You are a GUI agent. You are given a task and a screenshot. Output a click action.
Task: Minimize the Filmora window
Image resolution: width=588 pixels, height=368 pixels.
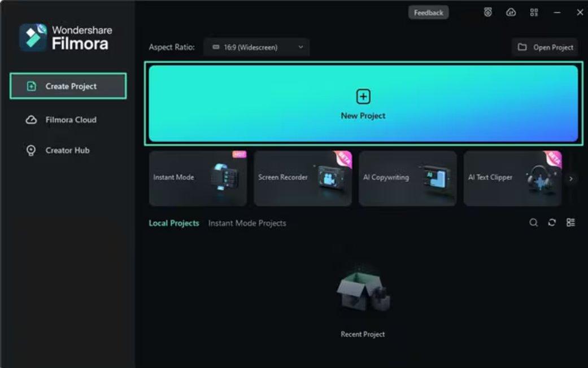pos(557,12)
